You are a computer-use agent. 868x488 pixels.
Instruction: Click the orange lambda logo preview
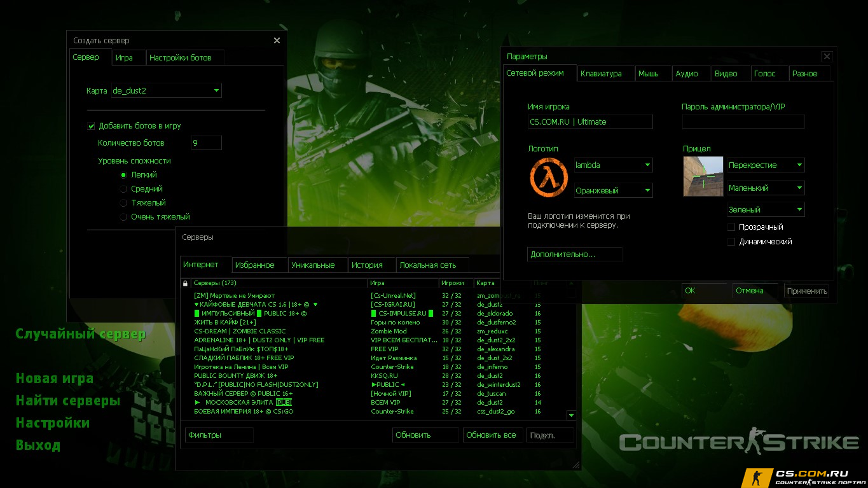tap(549, 178)
